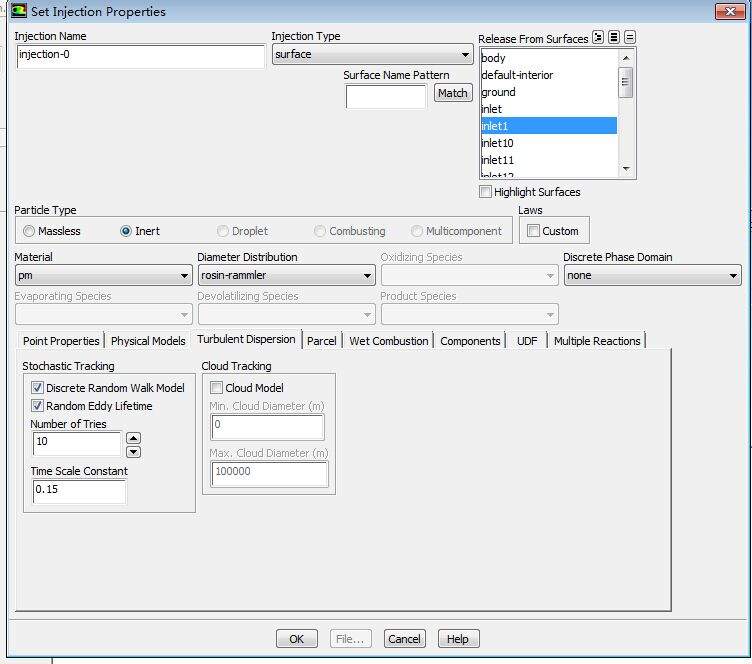The image size is (752, 664).
Task: Open the Multiple Reactions tab
Action: click(597, 341)
